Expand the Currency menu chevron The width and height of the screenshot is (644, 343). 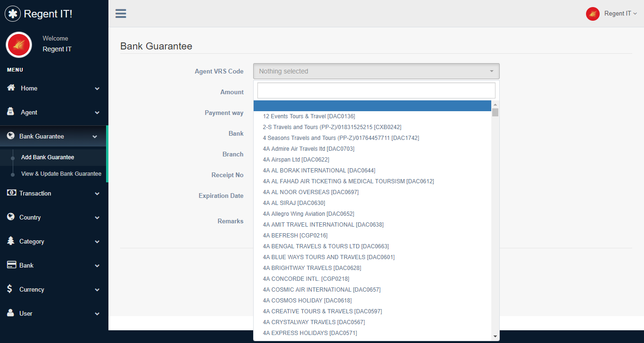[97, 290]
